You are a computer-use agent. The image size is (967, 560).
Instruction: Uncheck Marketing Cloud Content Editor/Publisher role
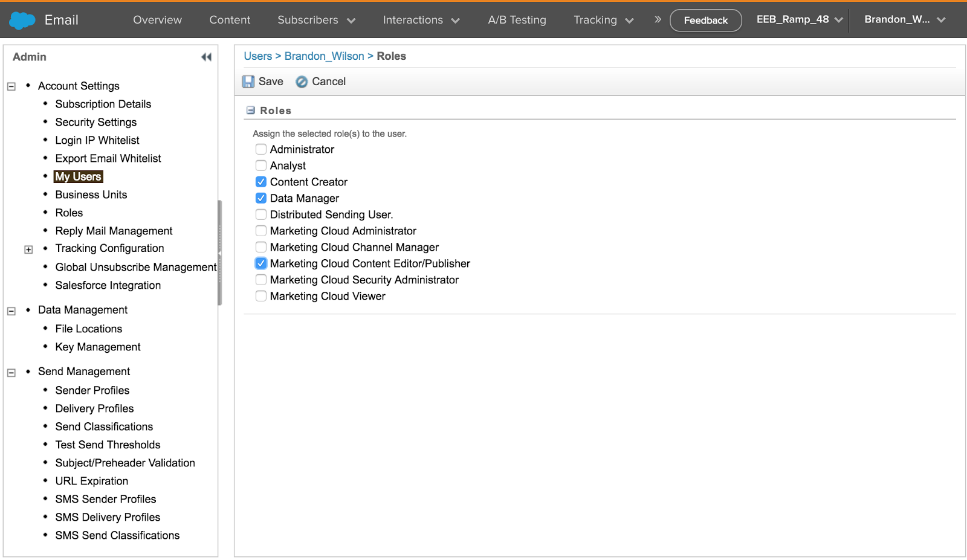(x=261, y=263)
